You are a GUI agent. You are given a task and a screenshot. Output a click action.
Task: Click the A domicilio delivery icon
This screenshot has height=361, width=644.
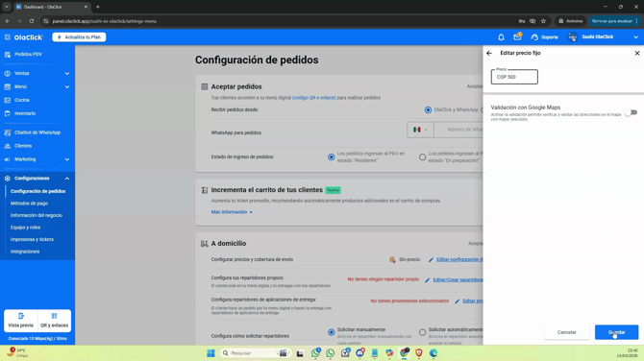(x=204, y=244)
